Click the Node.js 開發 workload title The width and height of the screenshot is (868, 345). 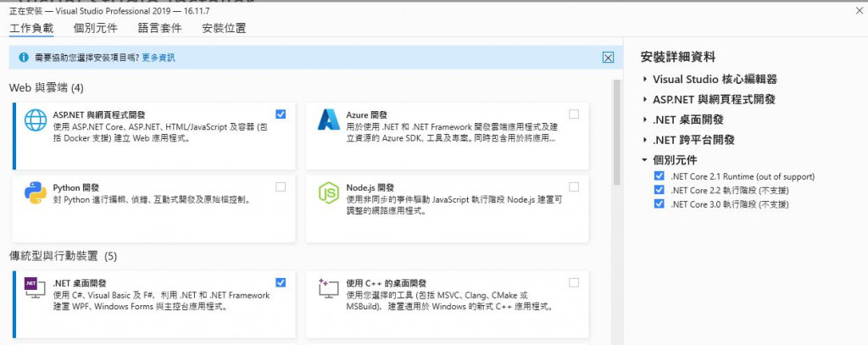pos(370,187)
